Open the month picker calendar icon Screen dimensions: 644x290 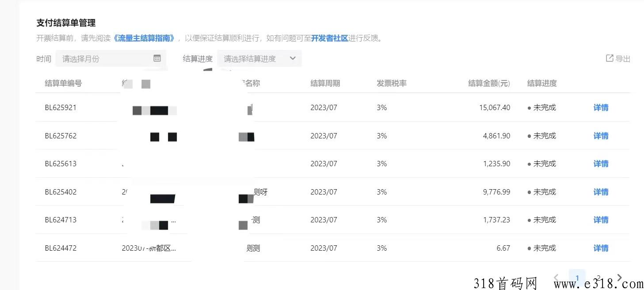157,58
